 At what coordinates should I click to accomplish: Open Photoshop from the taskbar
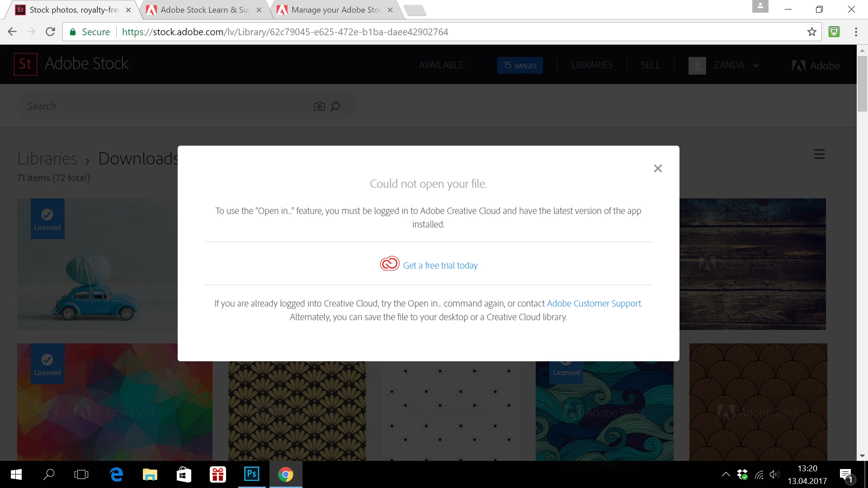[252, 474]
